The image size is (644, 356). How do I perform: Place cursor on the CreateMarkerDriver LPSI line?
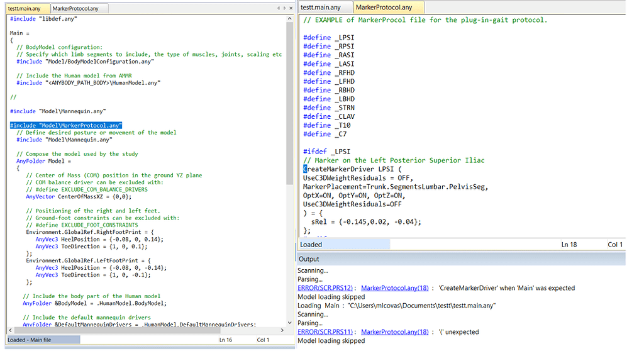tap(352, 169)
